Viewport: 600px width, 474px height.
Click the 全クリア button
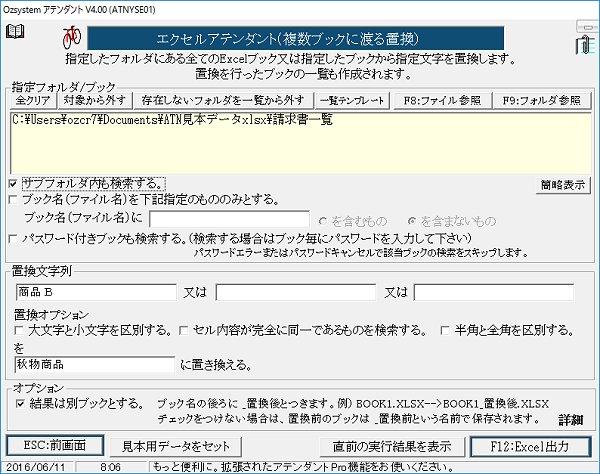(33, 101)
